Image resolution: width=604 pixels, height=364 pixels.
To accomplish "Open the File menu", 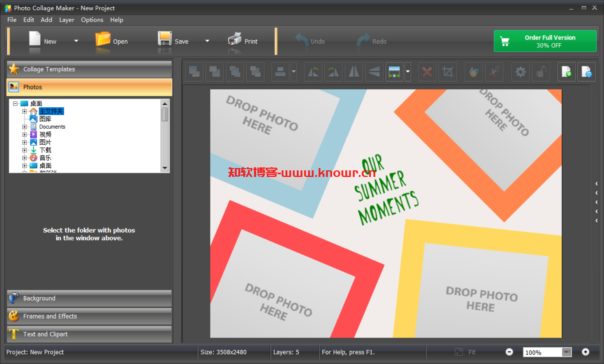I will pos(12,20).
